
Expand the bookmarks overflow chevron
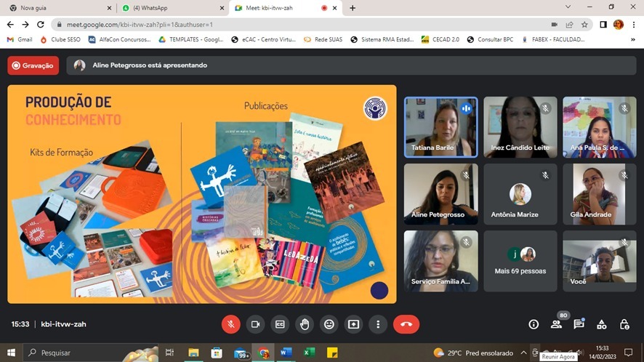point(633,39)
